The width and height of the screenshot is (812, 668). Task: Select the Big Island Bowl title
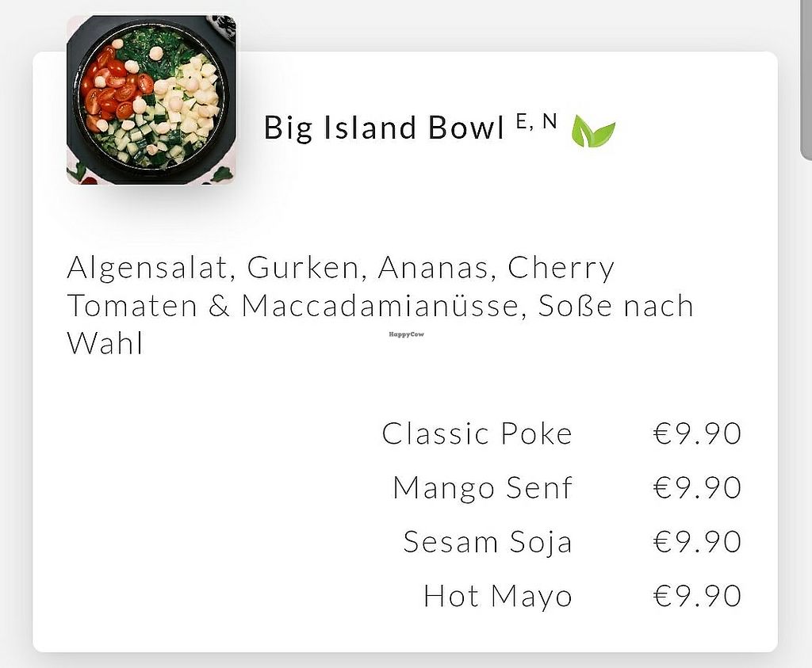[x=384, y=128]
